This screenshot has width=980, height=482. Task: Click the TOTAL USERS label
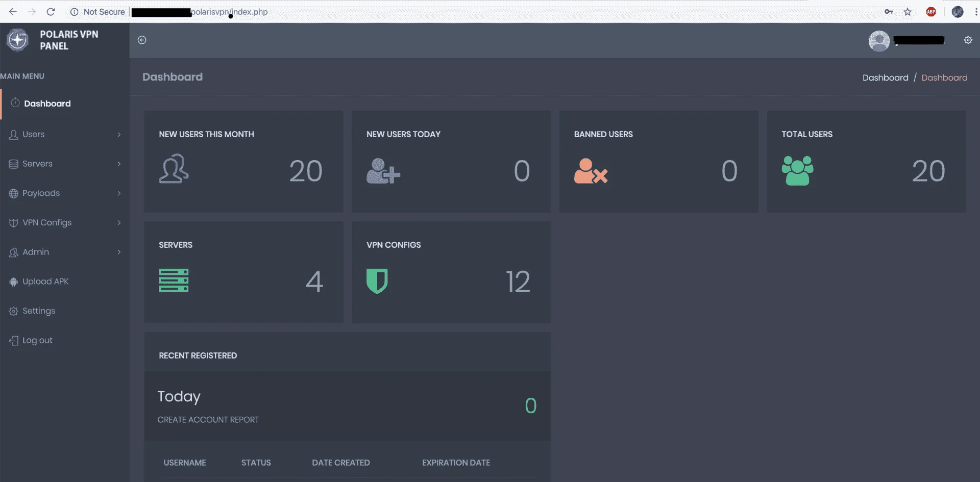(807, 134)
